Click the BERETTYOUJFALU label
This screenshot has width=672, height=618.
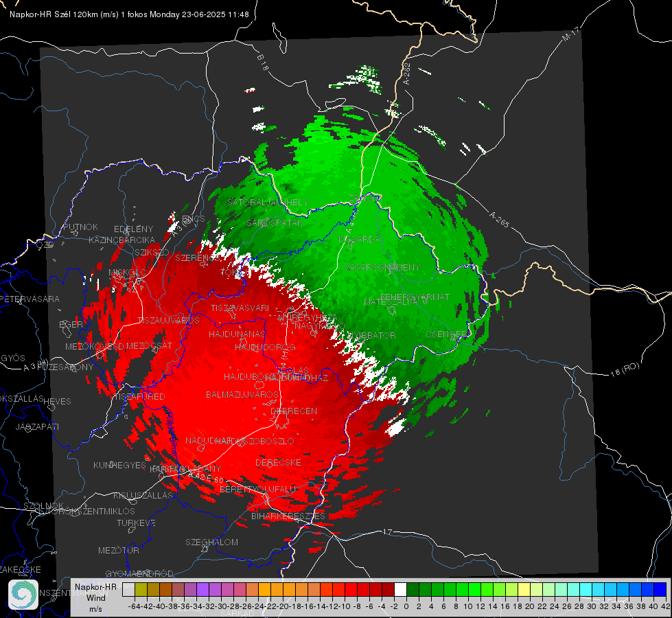pyautogui.click(x=257, y=490)
